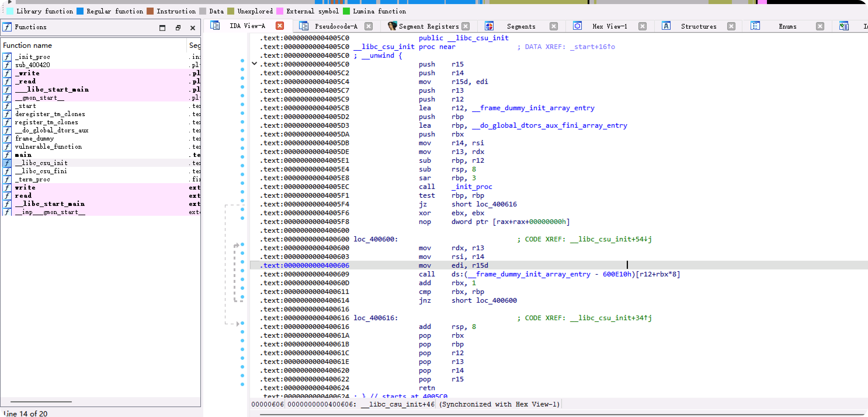The image size is (868, 417).
Task: Open the Hex View-1 tab
Action: [609, 26]
